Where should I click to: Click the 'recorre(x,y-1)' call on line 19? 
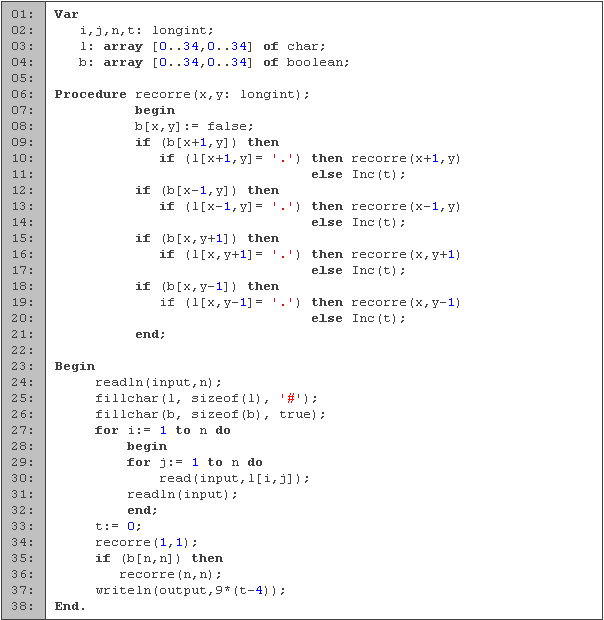tap(406, 302)
